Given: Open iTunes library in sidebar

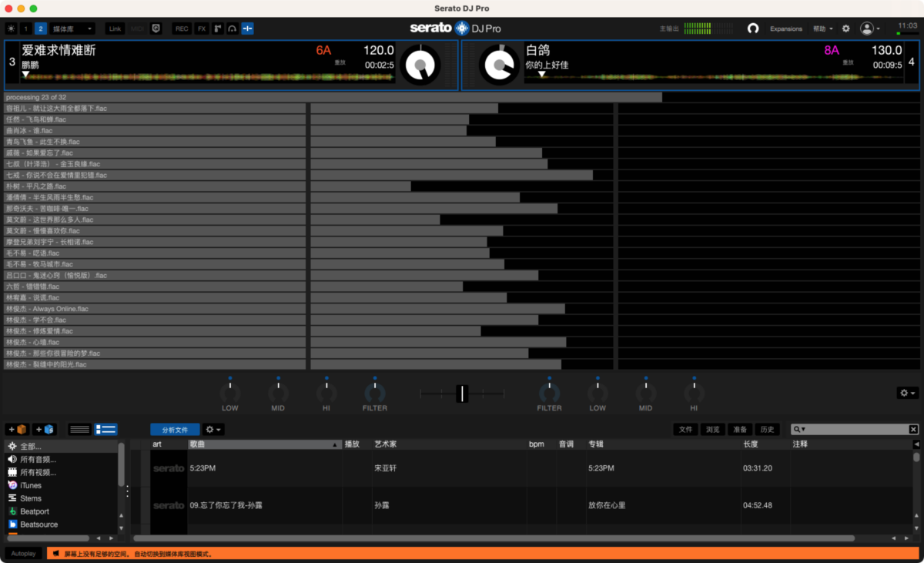Looking at the screenshot, I should click(62, 486).
